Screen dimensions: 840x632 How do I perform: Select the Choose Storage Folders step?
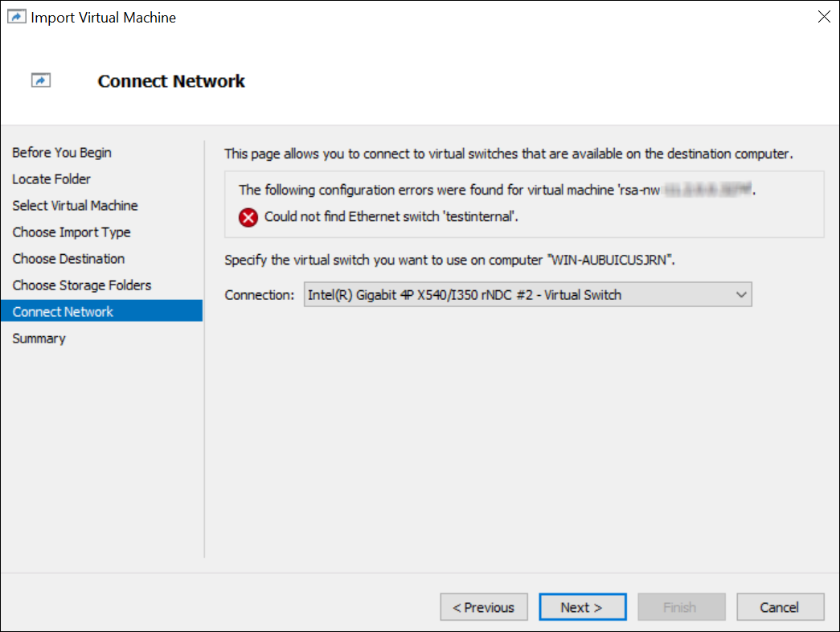[x=82, y=285]
